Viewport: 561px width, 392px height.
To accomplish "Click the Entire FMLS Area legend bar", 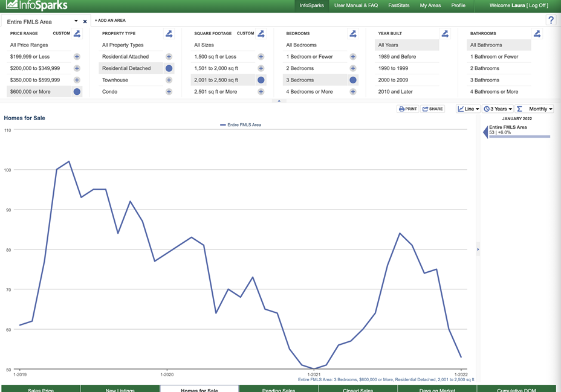I will point(519,137).
